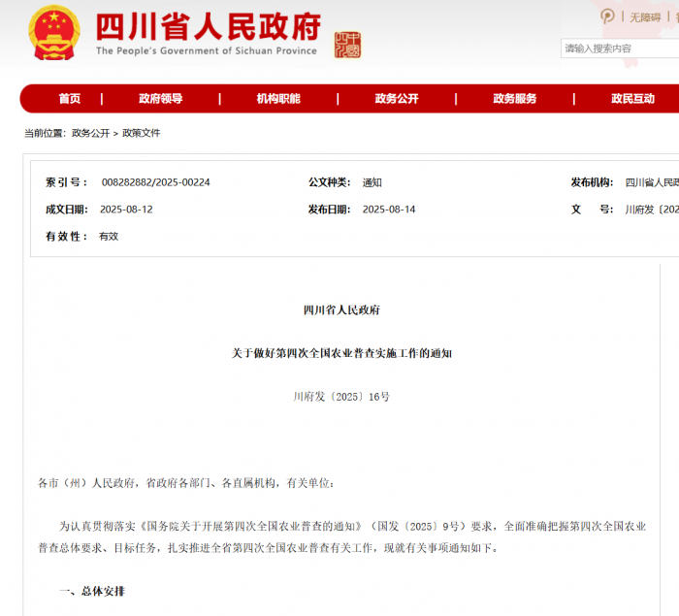The width and height of the screenshot is (679, 616).
Task: Open the 机构职能 menu item
Action: (x=278, y=99)
